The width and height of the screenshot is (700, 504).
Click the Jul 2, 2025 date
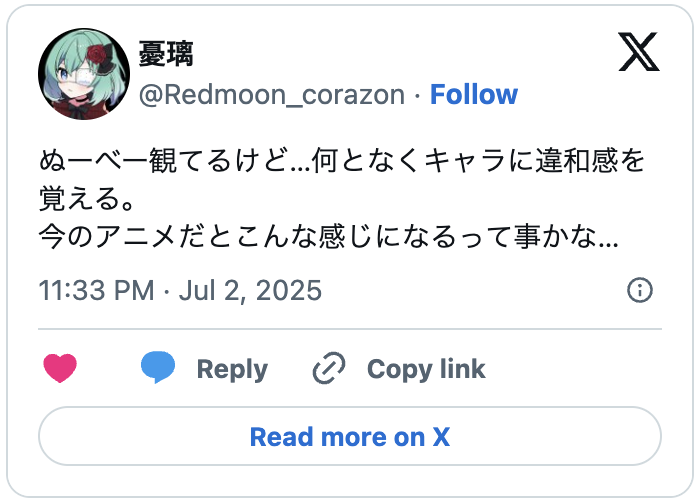(x=250, y=291)
